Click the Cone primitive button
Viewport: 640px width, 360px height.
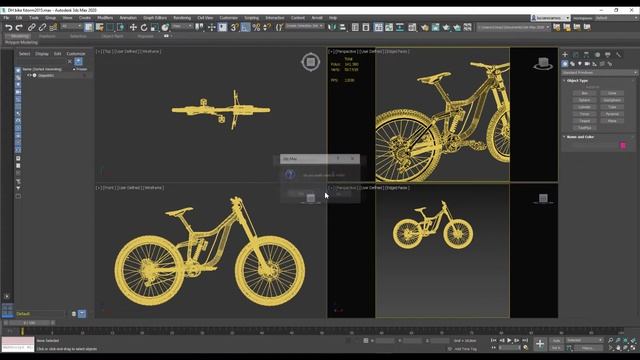pyautogui.click(x=612, y=93)
